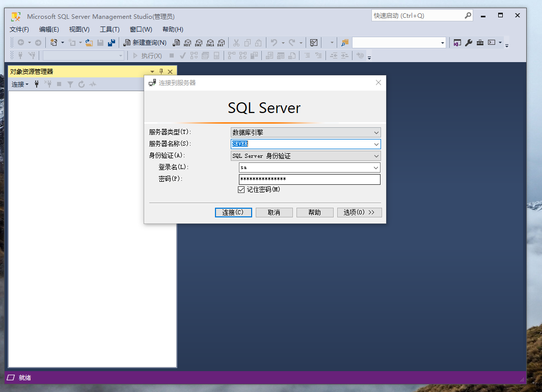Viewport: 542px width, 392px height.
Task: Click the standard toolbar overflow options arrow
Action: (x=507, y=45)
